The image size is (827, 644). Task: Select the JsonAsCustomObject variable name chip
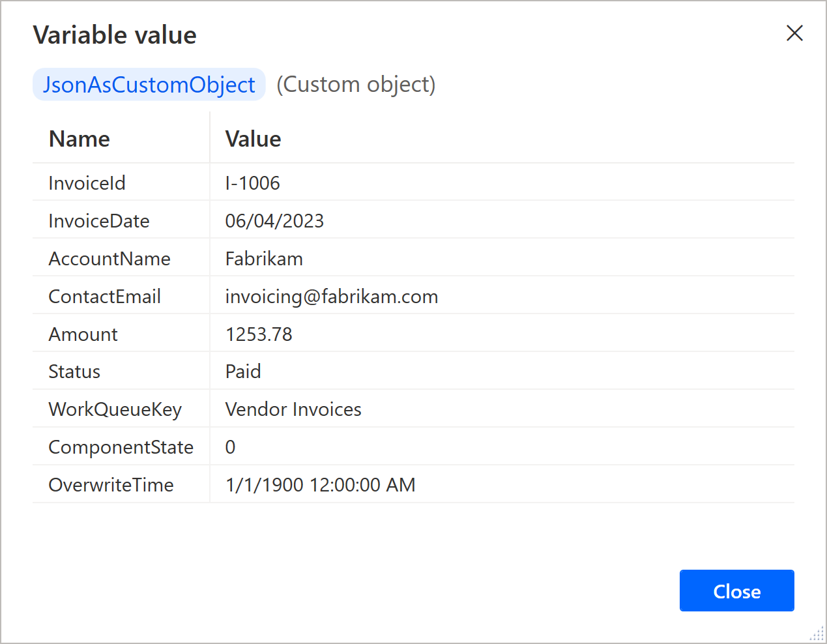pos(149,85)
